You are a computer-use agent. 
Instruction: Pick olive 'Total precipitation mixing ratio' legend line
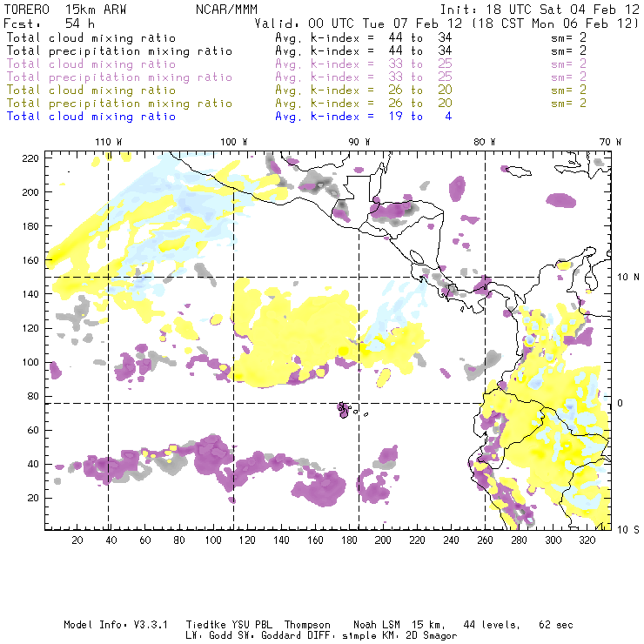tap(119, 104)
